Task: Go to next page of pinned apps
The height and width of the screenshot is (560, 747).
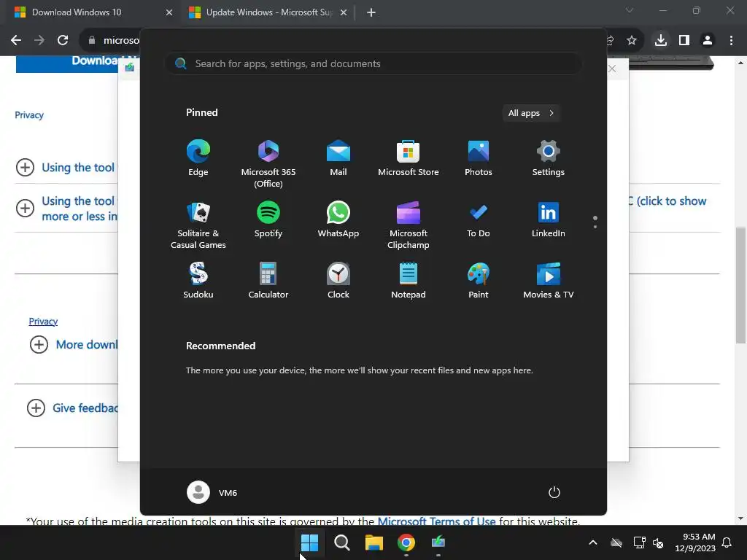Action: pyautogui.click(x=595, y=226)
